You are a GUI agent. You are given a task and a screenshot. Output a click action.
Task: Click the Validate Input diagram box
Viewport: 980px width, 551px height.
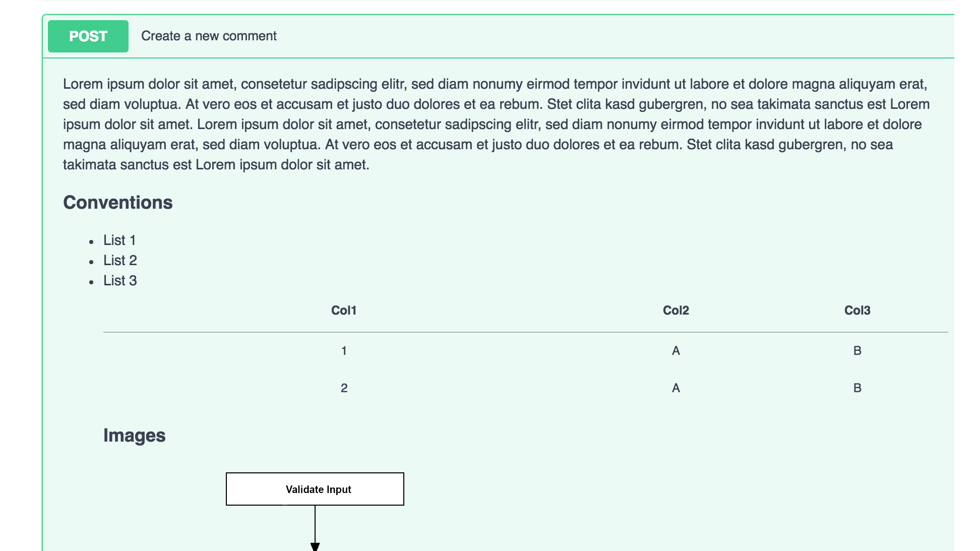click(315, 489)
